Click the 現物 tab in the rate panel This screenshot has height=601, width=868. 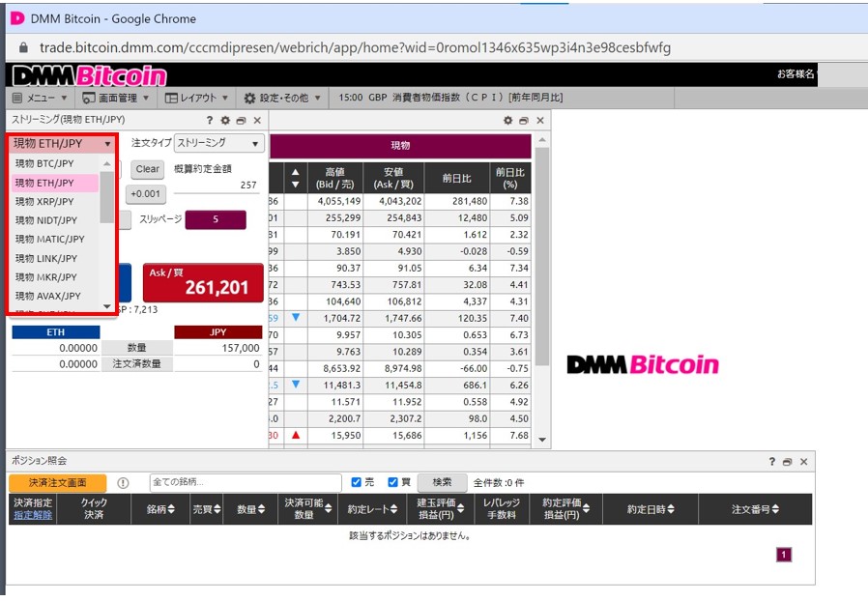pyautogui.click(x=400, y=146)
